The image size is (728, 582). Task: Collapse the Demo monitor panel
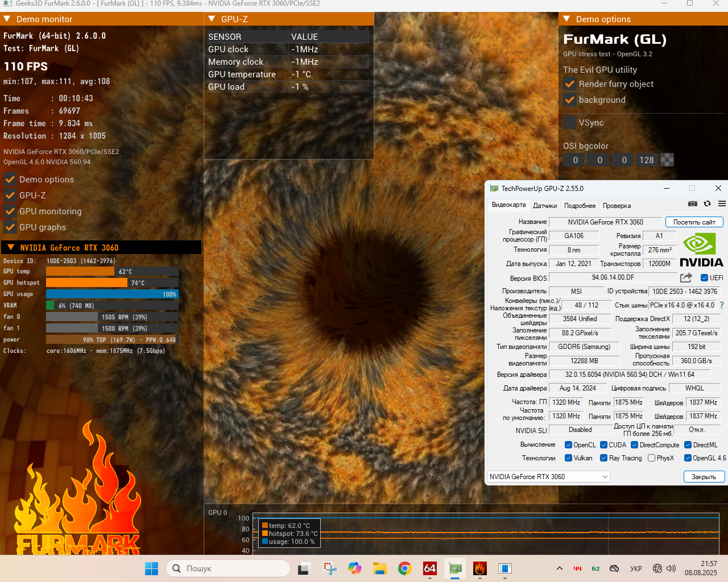click(x=7, y=19)
